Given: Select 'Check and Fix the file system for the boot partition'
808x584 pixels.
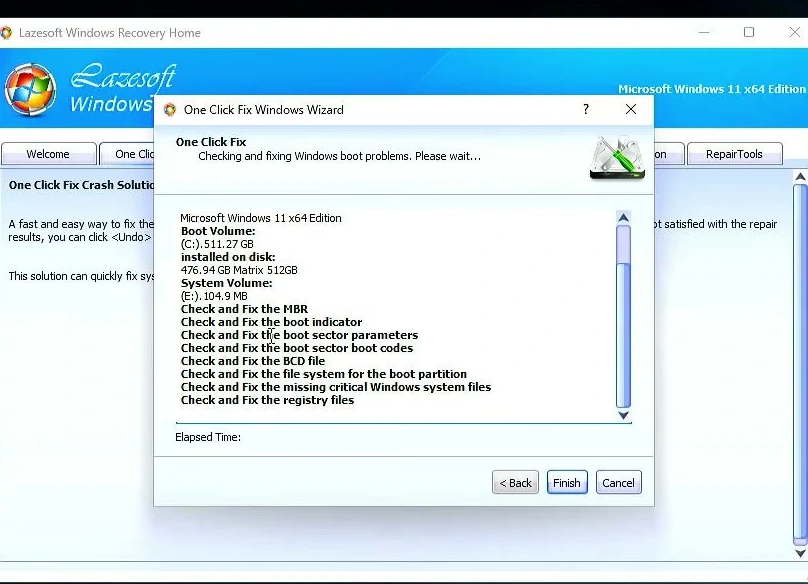Looking at the screenshot, I should point(324,374).
